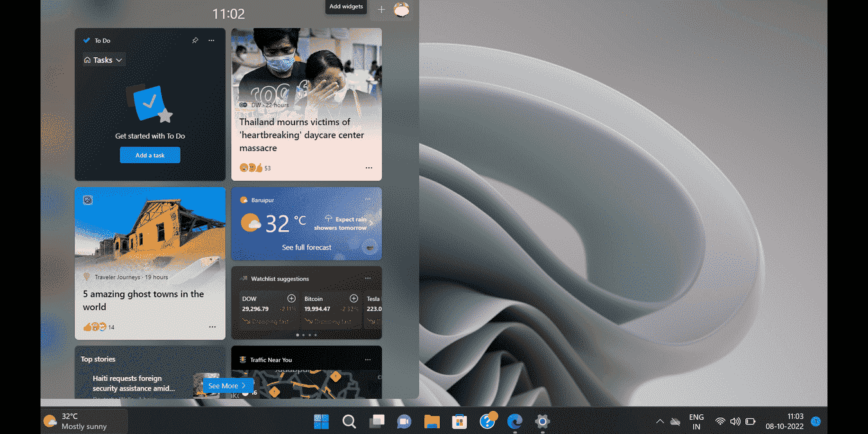Image resolution: width=868 pixels, height=434 pixels.
Task: Open the To Do widget options menu
Action: click(x=211, y=40)
